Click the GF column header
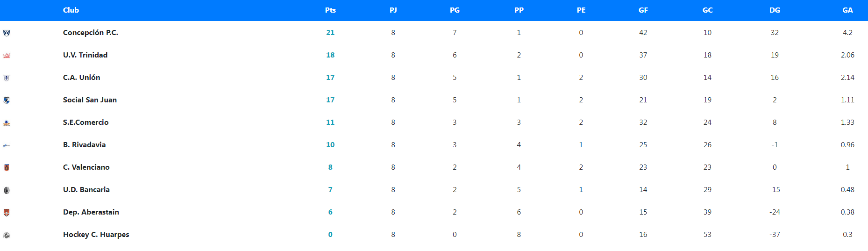868x251 pixels. click(x=643, y=10)
